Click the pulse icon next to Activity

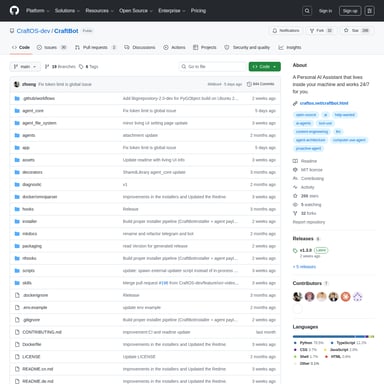295,187
